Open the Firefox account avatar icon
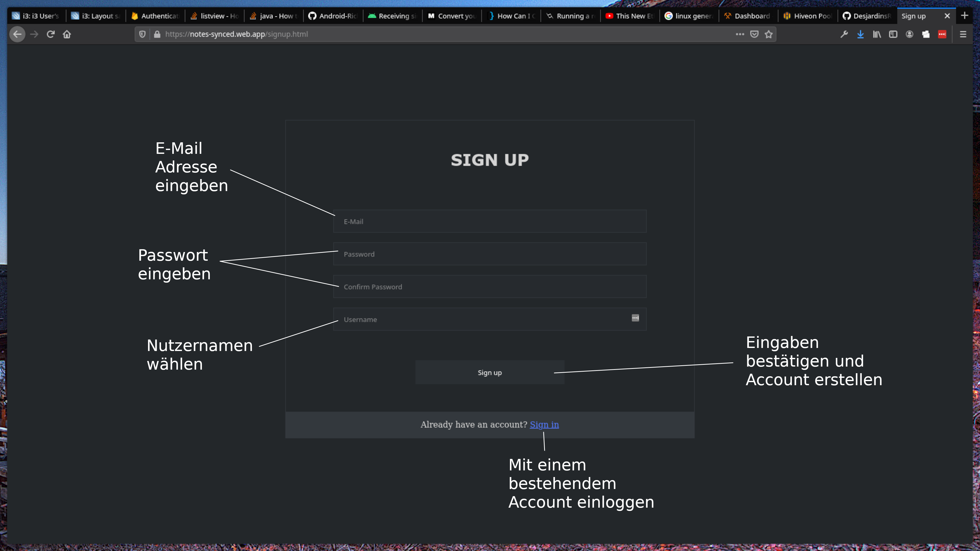Viewport: 980px width, 551px height. tap(909, 35)
